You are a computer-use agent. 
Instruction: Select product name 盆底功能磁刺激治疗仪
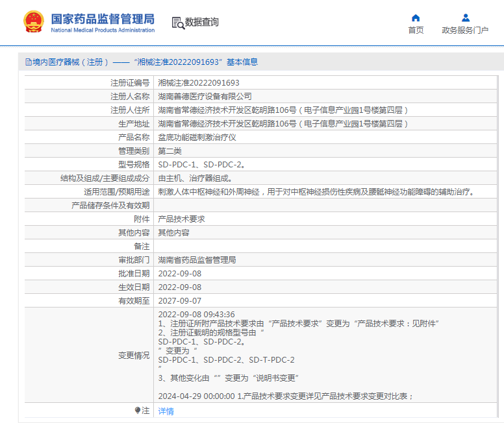click(x=197, y=138)
